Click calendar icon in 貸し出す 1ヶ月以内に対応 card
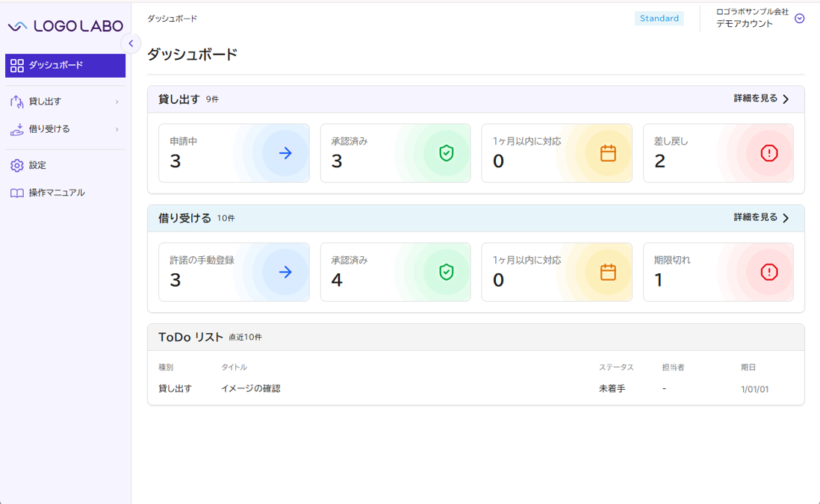 click(608, 153)
